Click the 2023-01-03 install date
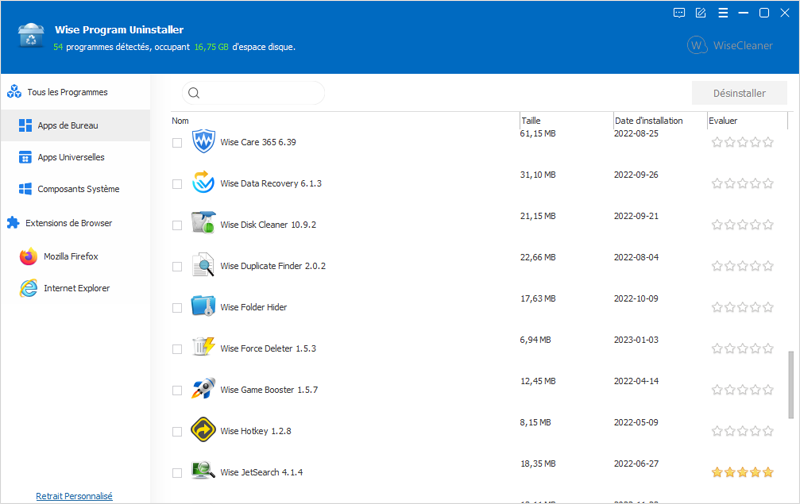The image size is (800, 504). [636, 340]
